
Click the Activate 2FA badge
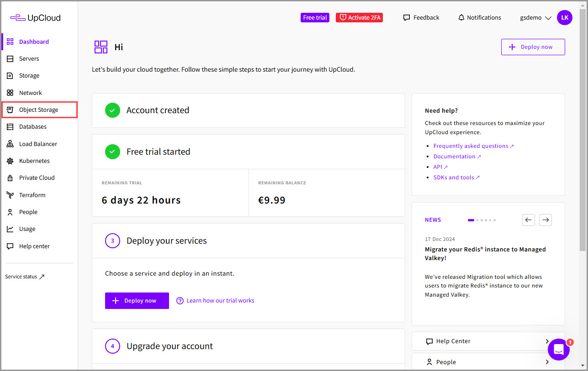pos(359,17)
